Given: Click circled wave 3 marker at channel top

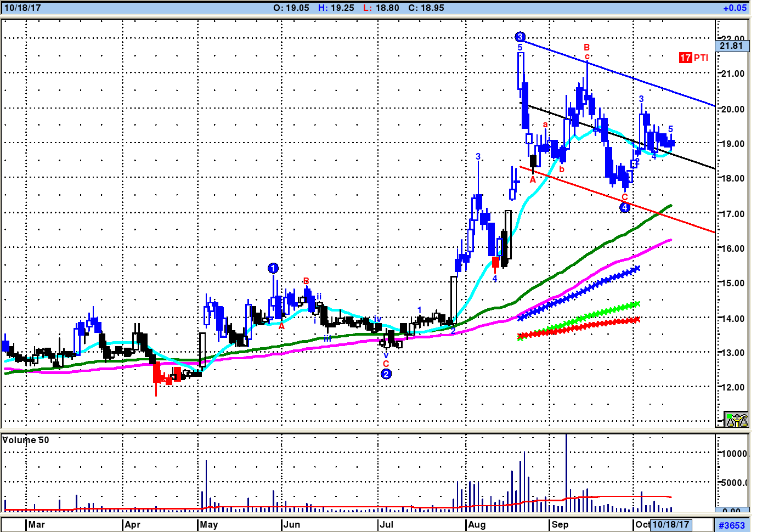Looking at the screenshot, I should [520, 37].
